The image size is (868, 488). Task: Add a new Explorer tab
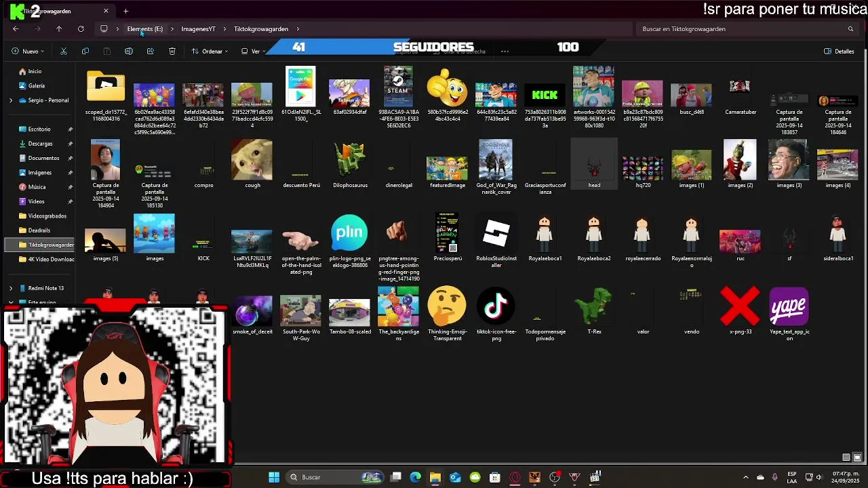125,11
